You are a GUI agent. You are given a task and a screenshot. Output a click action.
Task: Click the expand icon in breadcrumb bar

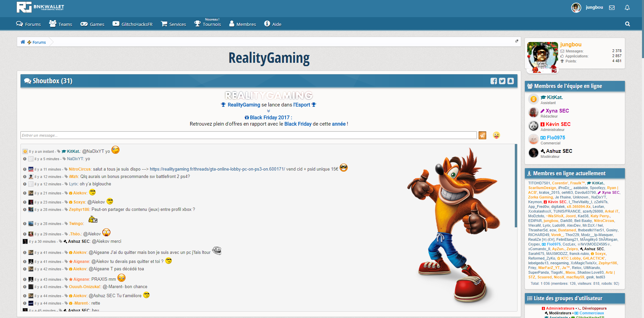517,41
